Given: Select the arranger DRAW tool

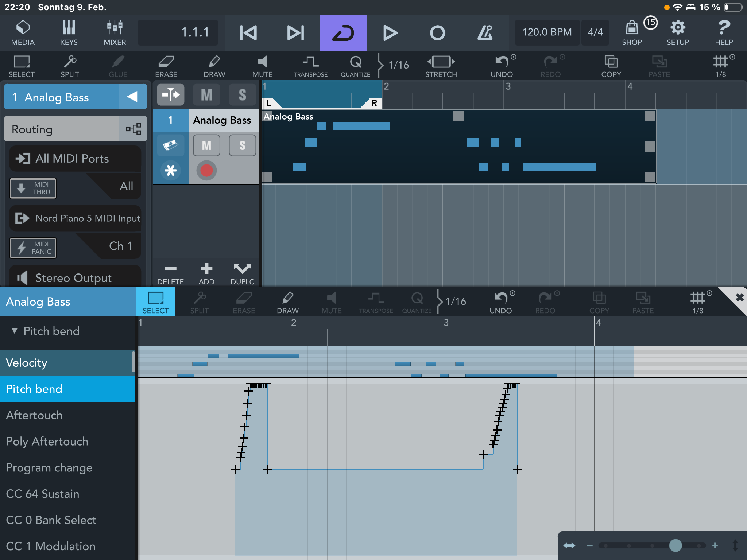Looking at the screenshot, I should 214,66.
